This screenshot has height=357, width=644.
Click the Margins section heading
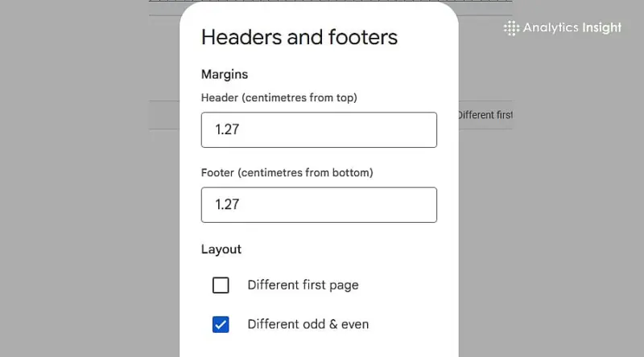point(225,74)
